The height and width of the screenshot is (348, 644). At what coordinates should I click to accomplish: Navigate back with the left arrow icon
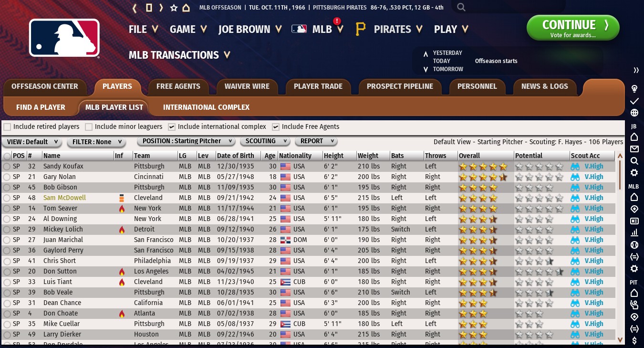click(x=135, y=8)
